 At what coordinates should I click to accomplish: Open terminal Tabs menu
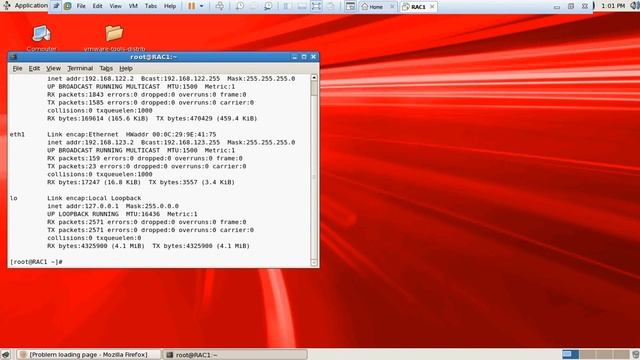[x=106, y=68]
